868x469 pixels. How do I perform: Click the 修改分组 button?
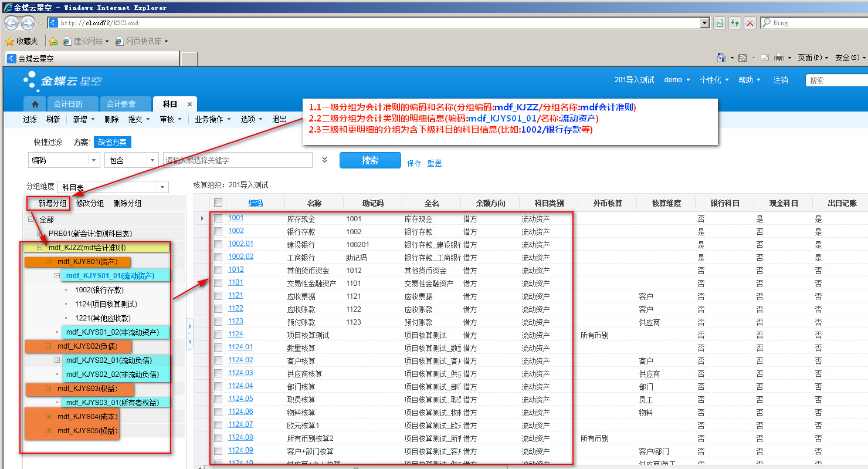point(90,203)
